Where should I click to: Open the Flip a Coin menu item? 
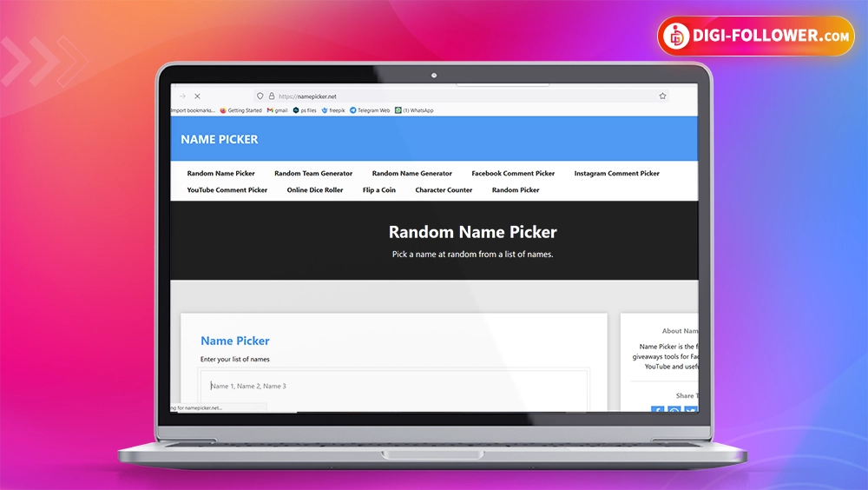click(379, 189)
